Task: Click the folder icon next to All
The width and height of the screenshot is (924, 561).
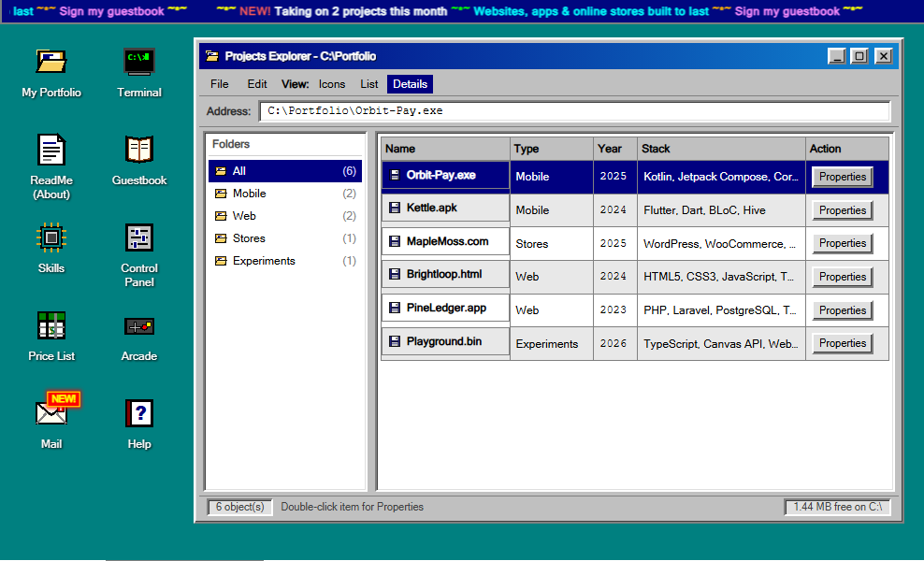Action: tap(221, 171)
